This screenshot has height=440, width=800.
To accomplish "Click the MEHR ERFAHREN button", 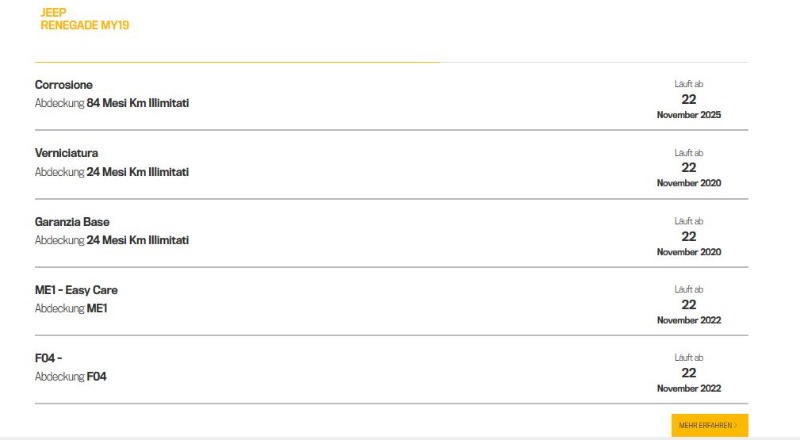I will pos(709,425).
